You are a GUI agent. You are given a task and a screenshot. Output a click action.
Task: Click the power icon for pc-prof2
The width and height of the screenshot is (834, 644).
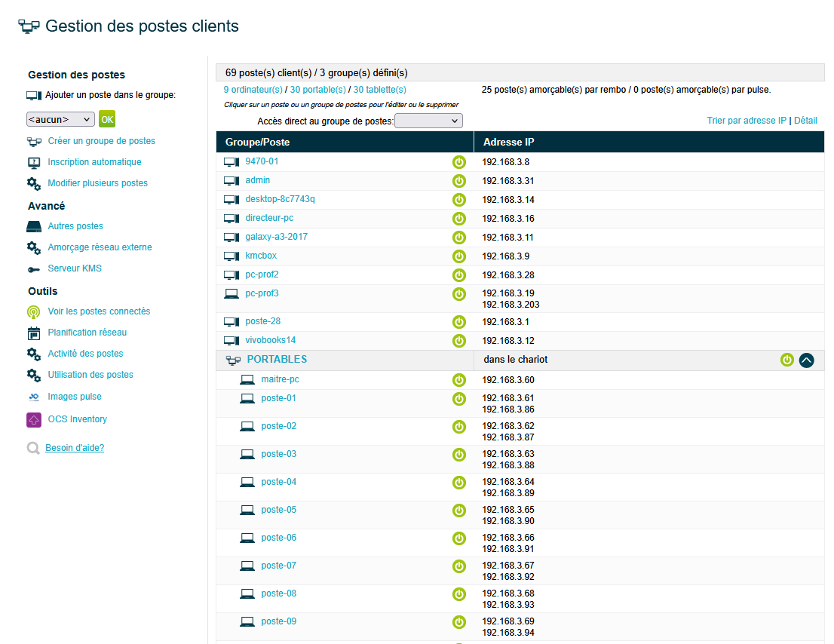click(459, 275)
